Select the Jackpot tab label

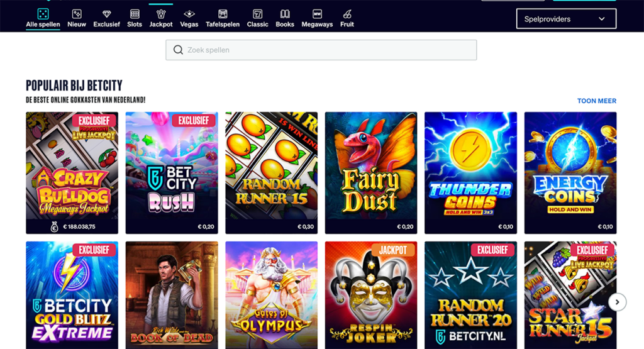(161, 25)
